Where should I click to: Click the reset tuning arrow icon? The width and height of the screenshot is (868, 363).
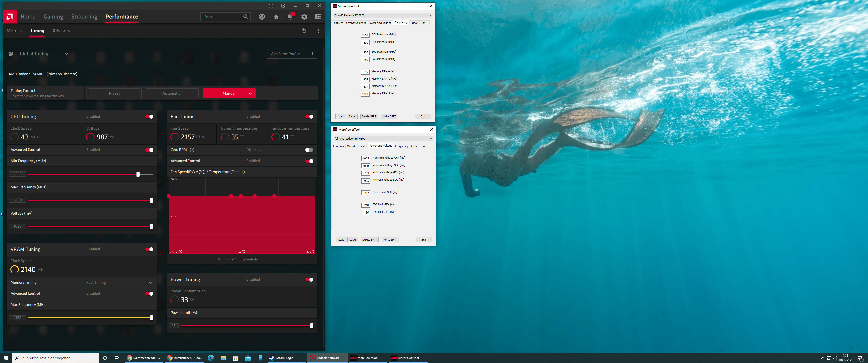point(304,31)
